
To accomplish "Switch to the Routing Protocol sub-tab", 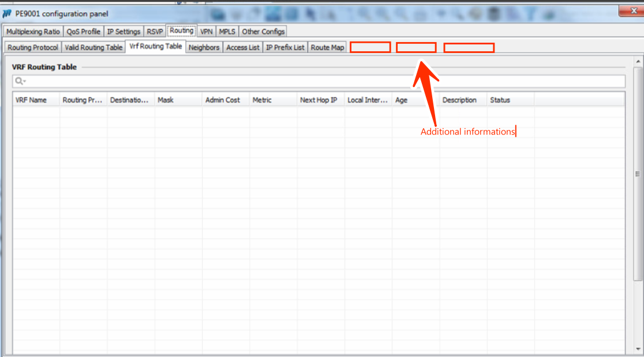I will coord(33,48).
